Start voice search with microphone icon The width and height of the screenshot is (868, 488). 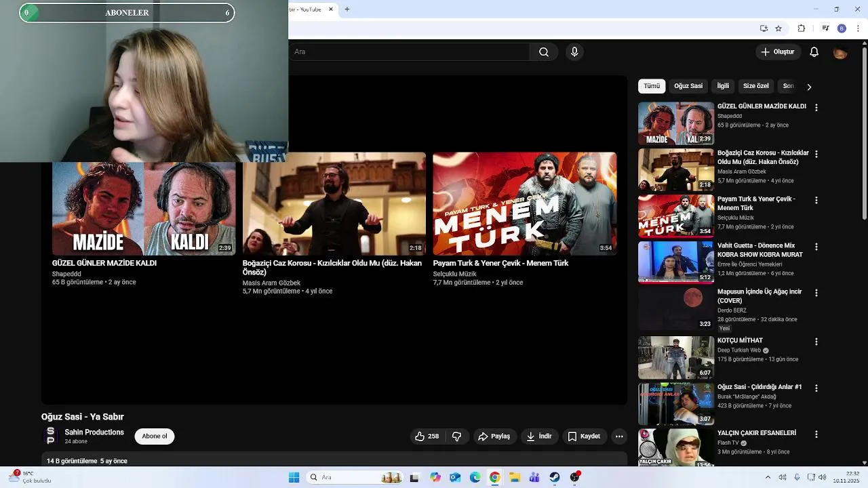click(x=574, y=52)
